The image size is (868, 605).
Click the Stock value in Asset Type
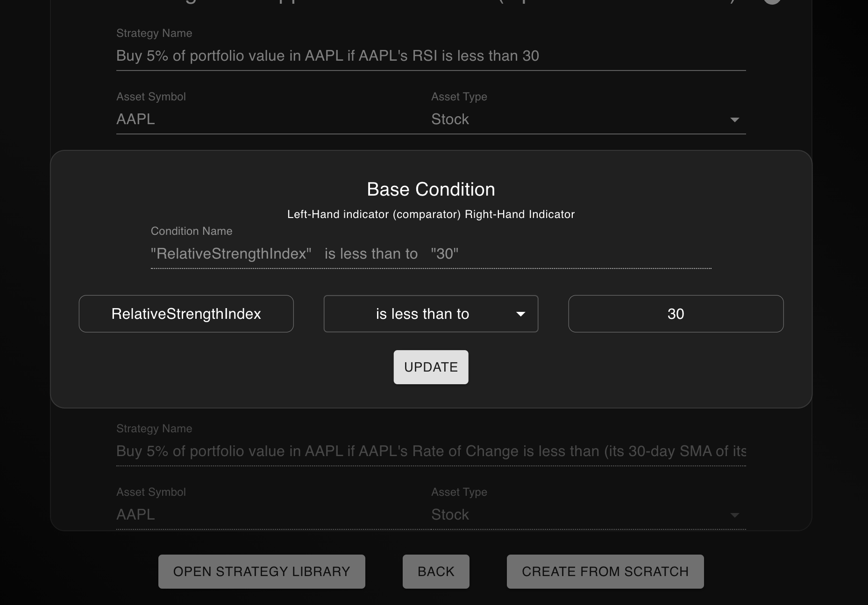(x=450, y=119)
